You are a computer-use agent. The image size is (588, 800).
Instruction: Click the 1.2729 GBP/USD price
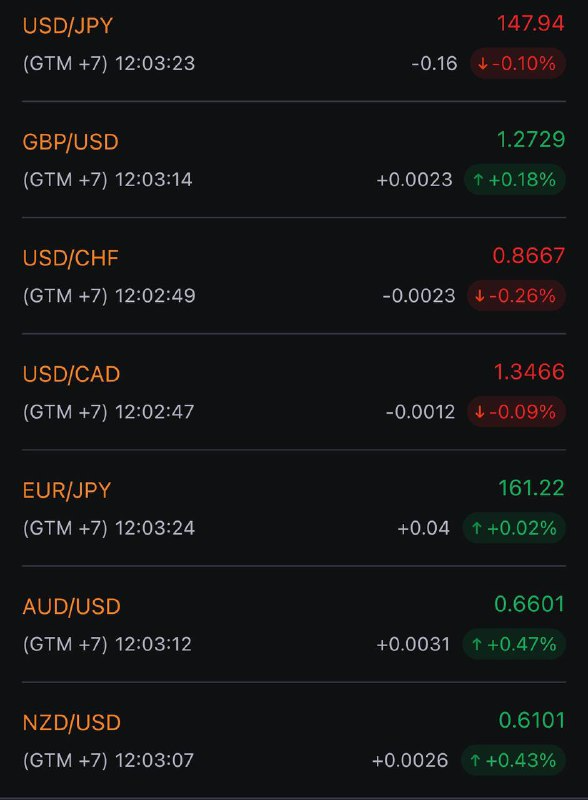[531, 139]
